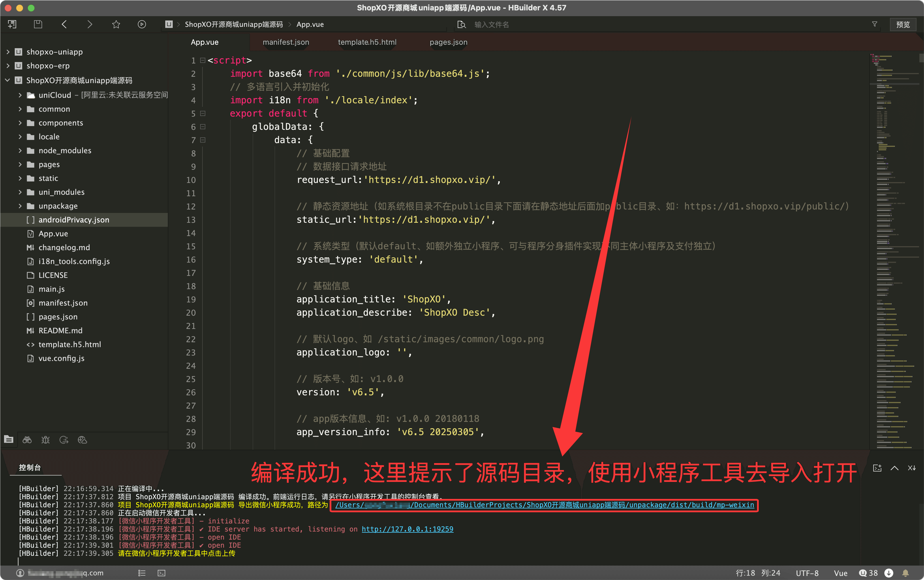Go forward with the right arrow icon
Image resolution: width=924 pixels, height=580 pixels.
[90, 24]
